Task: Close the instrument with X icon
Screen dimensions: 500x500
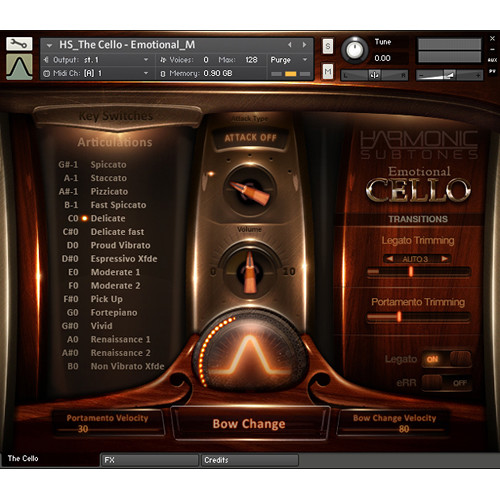Action: (x=492, y=39)
